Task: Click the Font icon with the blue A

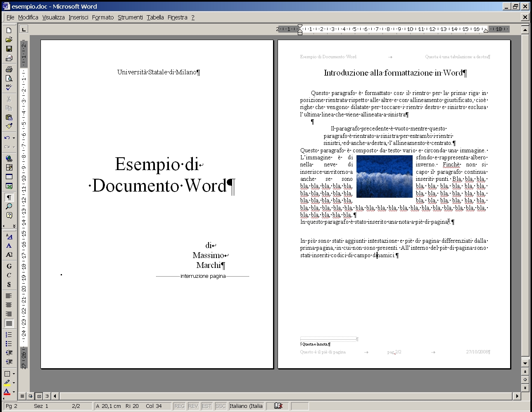Action: 9,246
